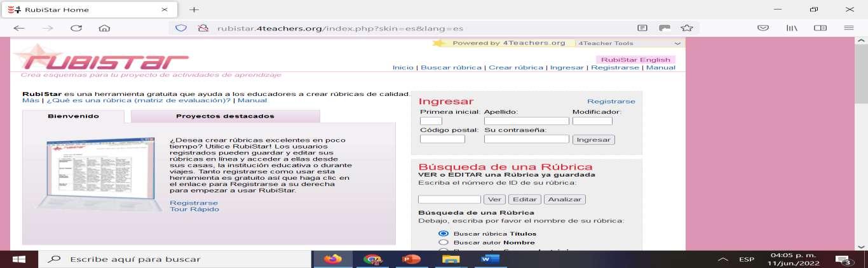Switch to RubiStar English
The width and height of the screenshot is (868, 268).
(x=635, y=60)
